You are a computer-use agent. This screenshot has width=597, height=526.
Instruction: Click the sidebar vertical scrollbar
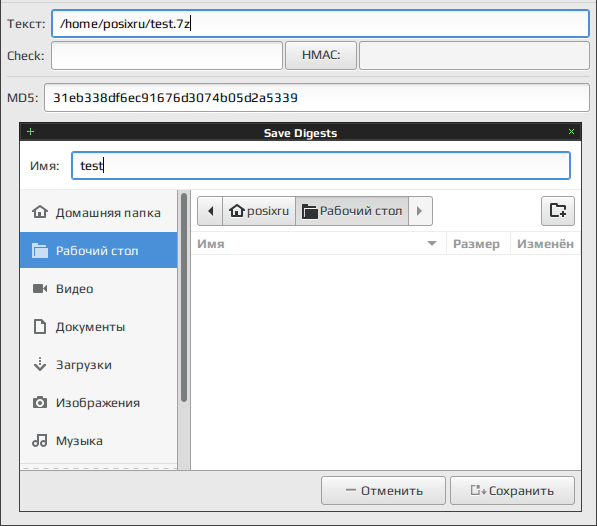tap(184, 298)
